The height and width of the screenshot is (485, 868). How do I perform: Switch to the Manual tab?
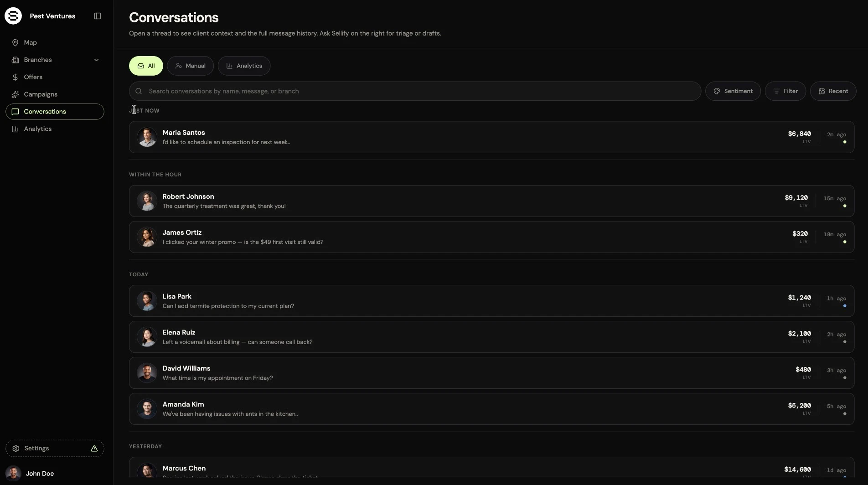[x=190, y=66]
